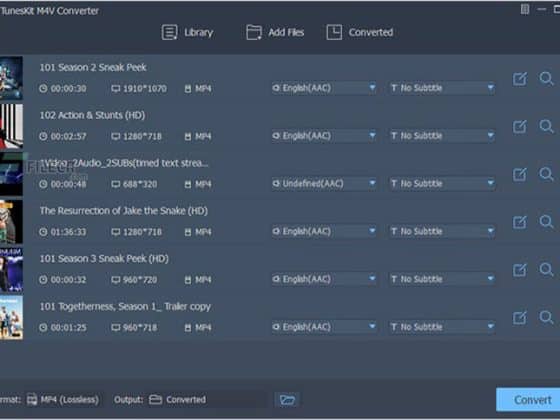Open audio dropdown for Season 2 Sneak Peek

(324, 88)
